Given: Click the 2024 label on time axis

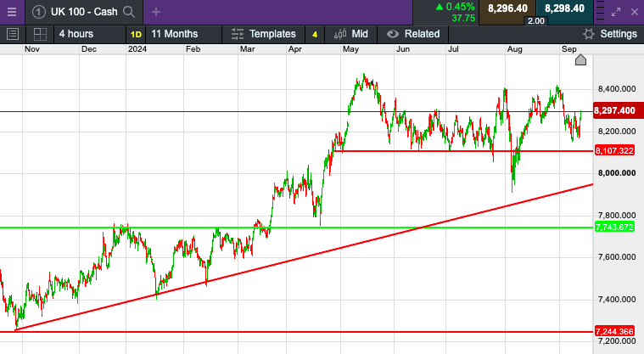Looking at the screenshot, I should pos(137,49).
